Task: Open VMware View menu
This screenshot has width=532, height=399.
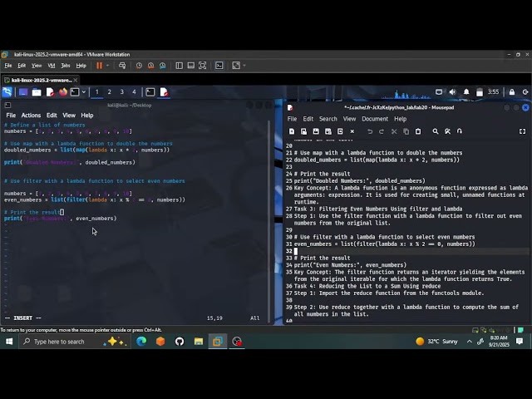Action: tap(37, 66)
